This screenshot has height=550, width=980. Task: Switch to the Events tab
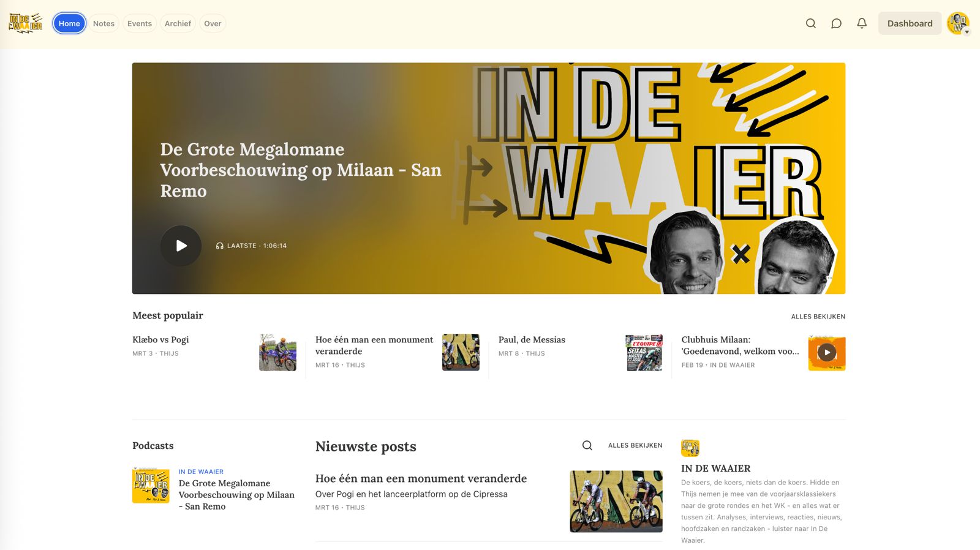tap(140, 23)
